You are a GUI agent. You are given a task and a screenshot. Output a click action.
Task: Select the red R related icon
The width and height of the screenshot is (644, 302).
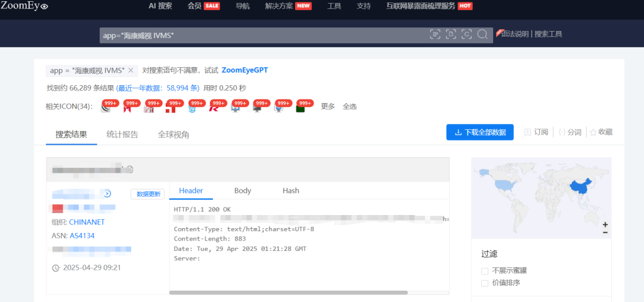pyautogui.click(x=214, y=108)
